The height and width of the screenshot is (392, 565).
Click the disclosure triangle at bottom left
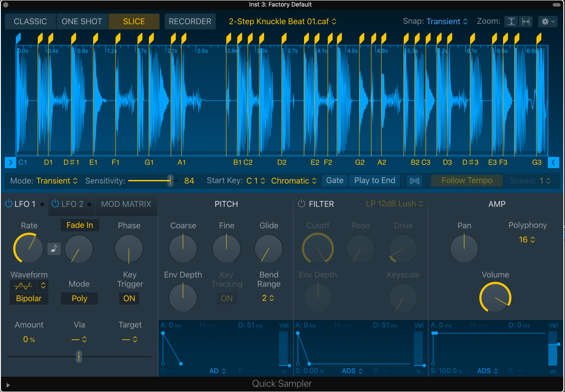click(x=8, y=385)
